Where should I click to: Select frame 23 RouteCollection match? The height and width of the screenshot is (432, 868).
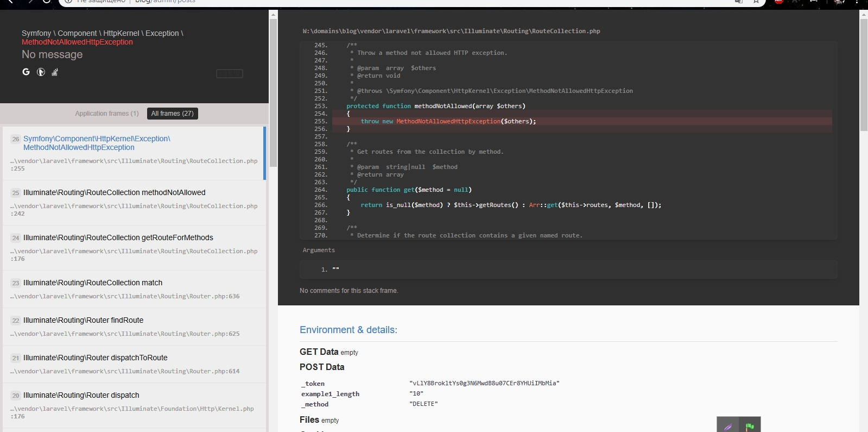(x=134, y=289)
